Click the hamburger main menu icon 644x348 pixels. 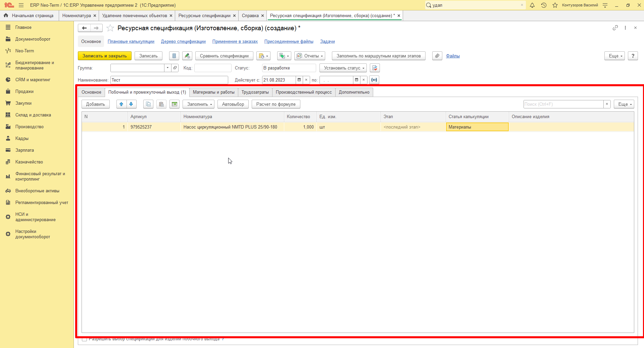point(21,5)
